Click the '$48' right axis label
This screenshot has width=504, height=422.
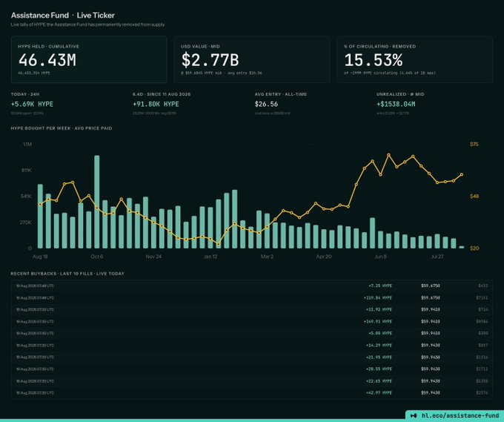(x=474, y=197)
